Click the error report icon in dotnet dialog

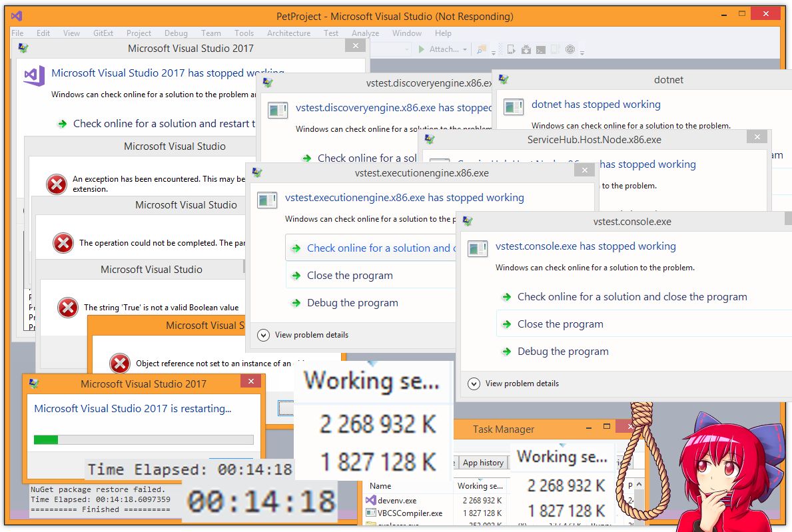(514, 107)
